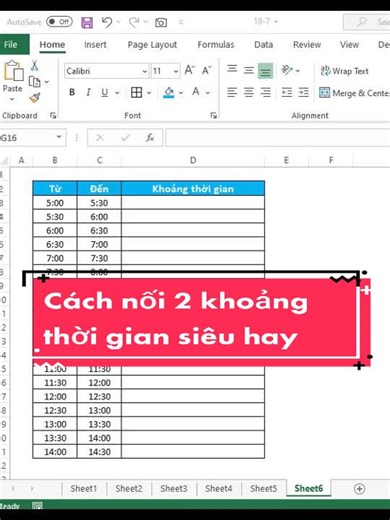Cut selection with the scissors icon
Viewport: 390px width, 520px height.
tap(34, 66)
